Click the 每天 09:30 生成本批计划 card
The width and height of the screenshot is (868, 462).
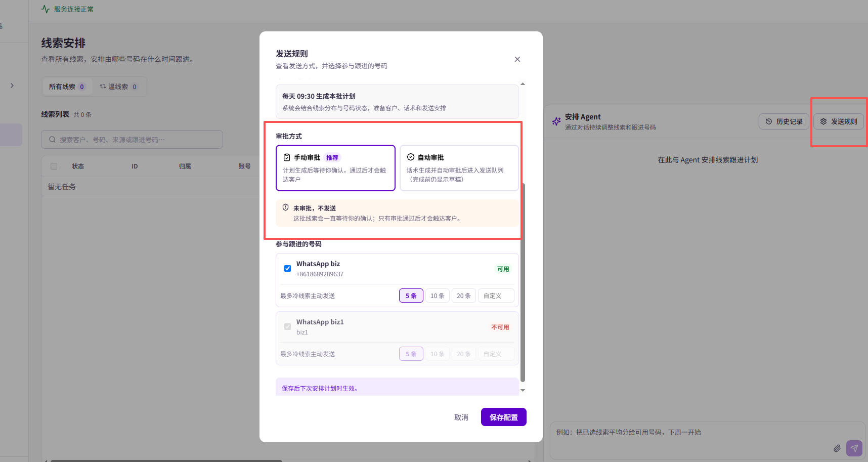pyautogui.click(x=397, y=102)
